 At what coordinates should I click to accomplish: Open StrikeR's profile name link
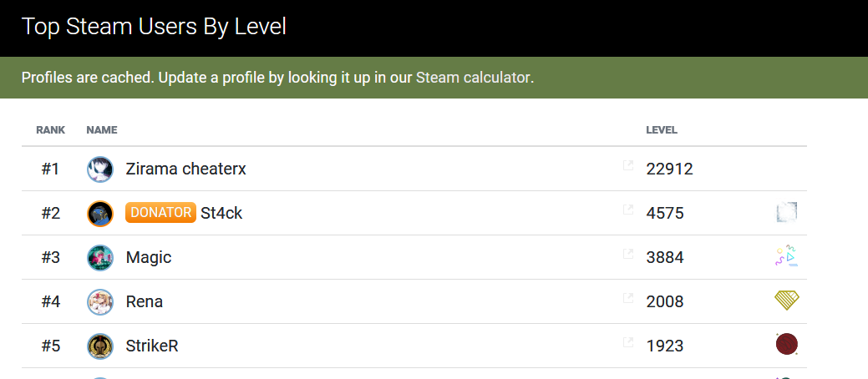click(x=152, y=346)
